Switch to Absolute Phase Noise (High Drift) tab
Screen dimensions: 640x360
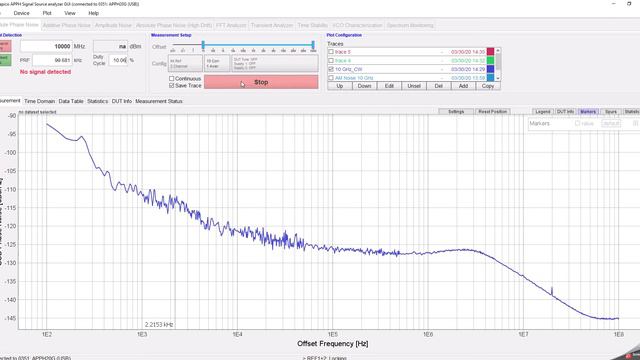(x=174, y=25)
